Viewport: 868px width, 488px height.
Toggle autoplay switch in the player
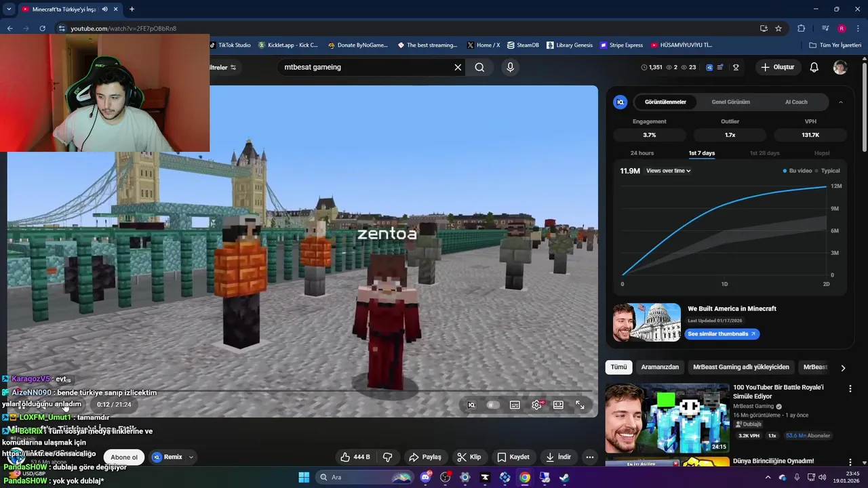tap(493, 405)
